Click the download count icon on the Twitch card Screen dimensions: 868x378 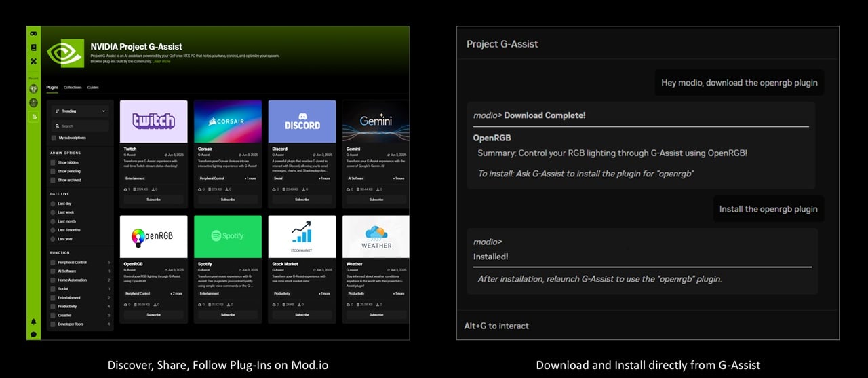coord(153,189)
